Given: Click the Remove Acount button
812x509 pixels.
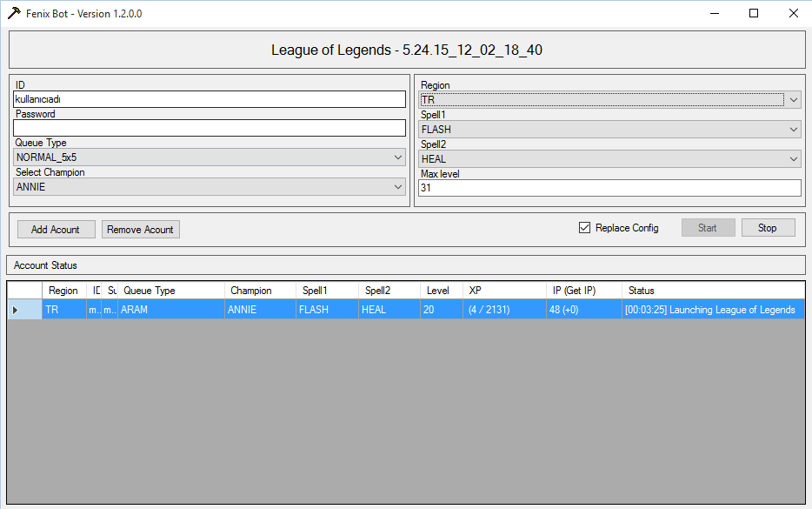Looking at the screenshot, I should click(x=140, y=229).
